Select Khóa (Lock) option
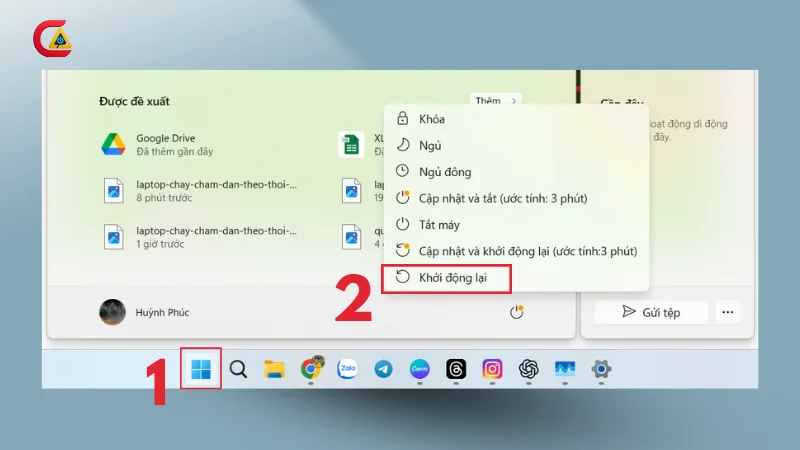 click(516, 119)
